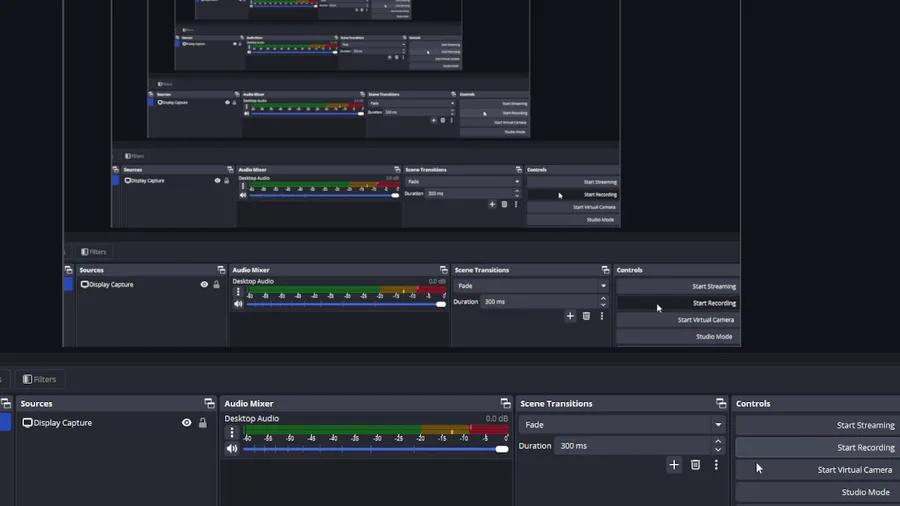Float Sources dock icon in second-largest mirrored preview

(230, 170)
